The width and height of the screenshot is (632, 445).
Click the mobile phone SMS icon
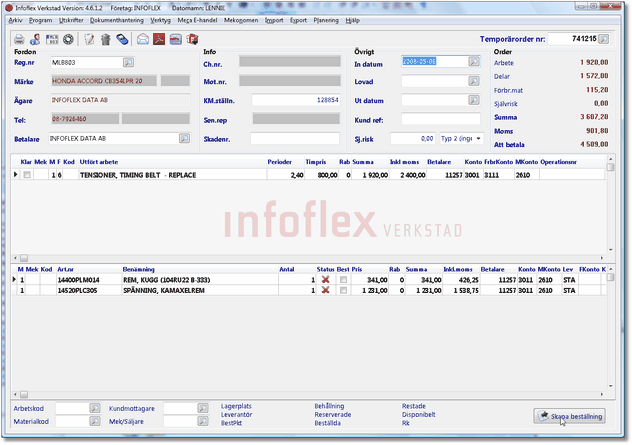point(122,39)
